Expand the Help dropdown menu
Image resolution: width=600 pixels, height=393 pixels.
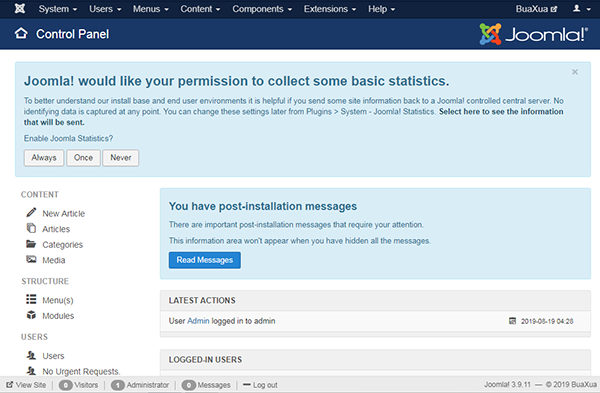pos(382,9)
